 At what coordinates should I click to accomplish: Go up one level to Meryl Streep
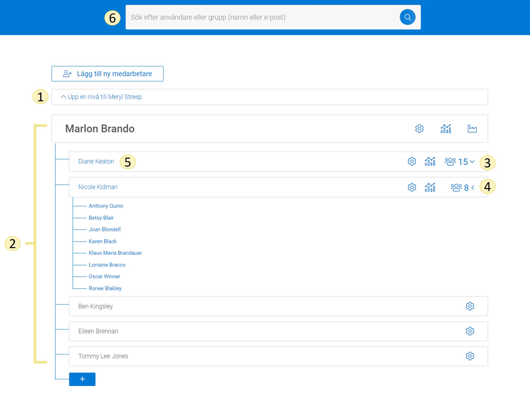[x=101, y=97]
